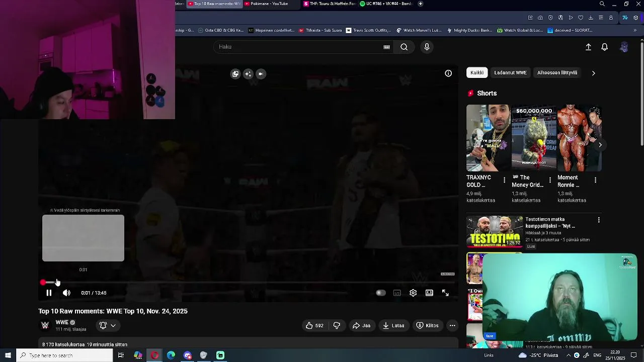The image size is (644, 362).
Task: Open notification bell dropdown for WWE channel
Action: [x=108, y=325]
